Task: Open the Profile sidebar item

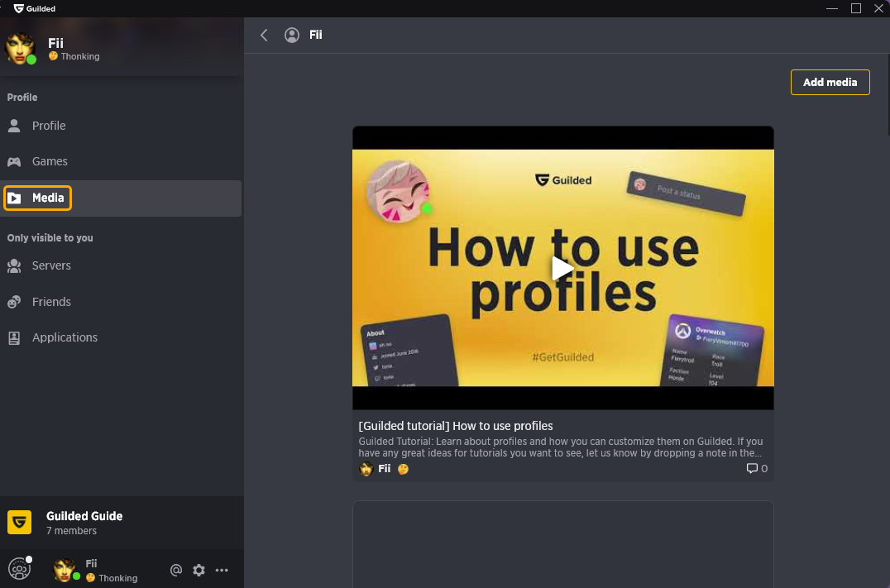Action: tap(121, 126)
